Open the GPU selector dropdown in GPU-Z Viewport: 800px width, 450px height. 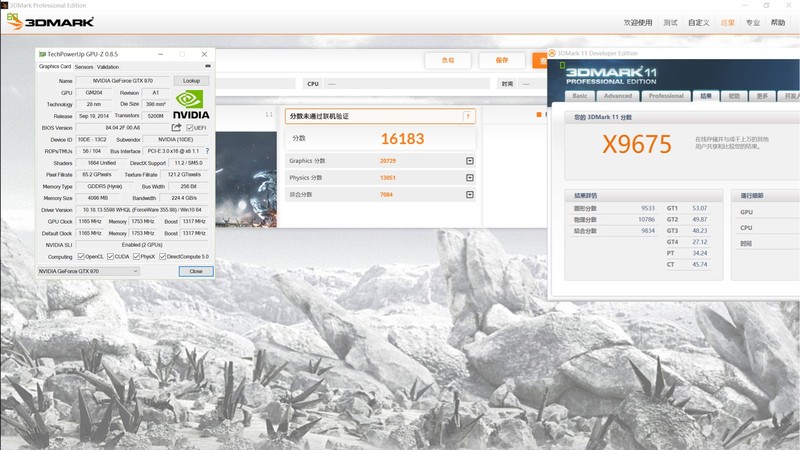(x=88, y=271)
